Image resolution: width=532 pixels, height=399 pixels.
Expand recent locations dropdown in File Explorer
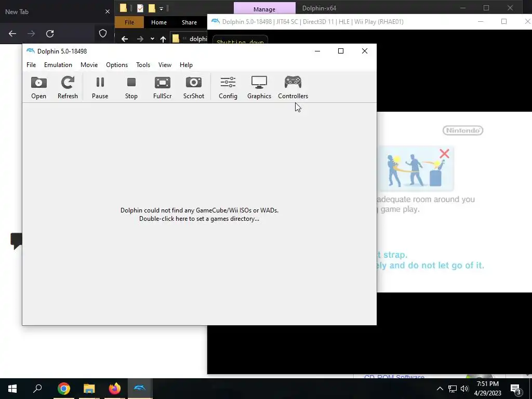pyautogui.click(x=152, y=39)
